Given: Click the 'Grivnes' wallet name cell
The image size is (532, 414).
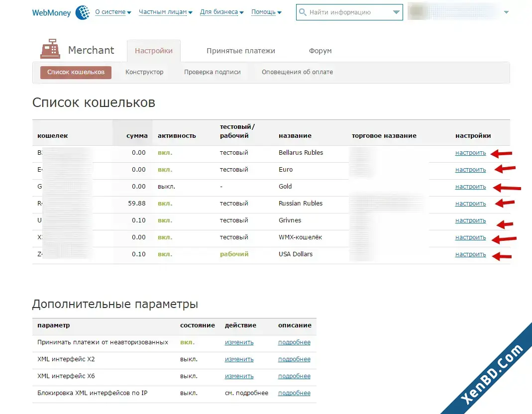Looking at the screenshot, I should tap(290, 220).
